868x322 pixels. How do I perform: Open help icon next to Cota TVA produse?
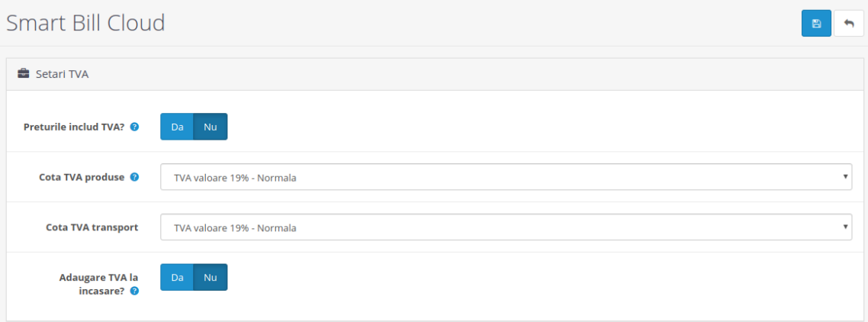pos(134,177)
